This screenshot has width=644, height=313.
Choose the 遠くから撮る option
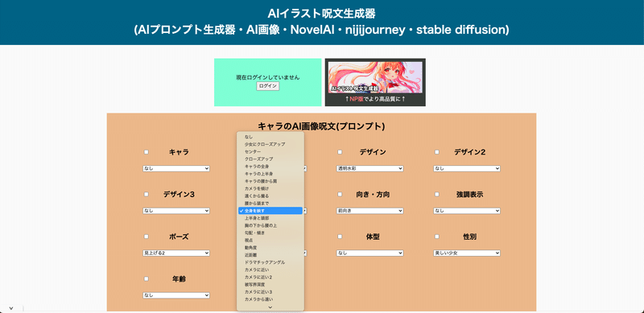pyautogui.click(x=270, y=196)
